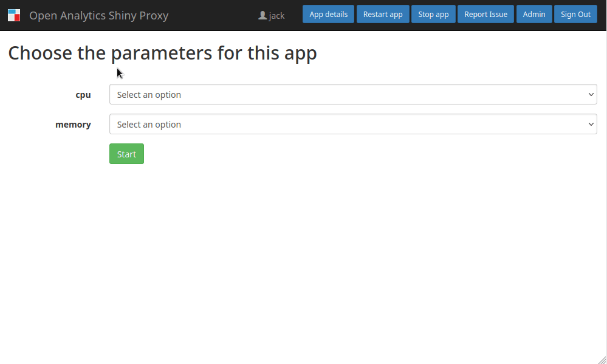Viewport: 607px width, 364px height.
Task: Open the memory option dropdown
Action: pos(353,124)
